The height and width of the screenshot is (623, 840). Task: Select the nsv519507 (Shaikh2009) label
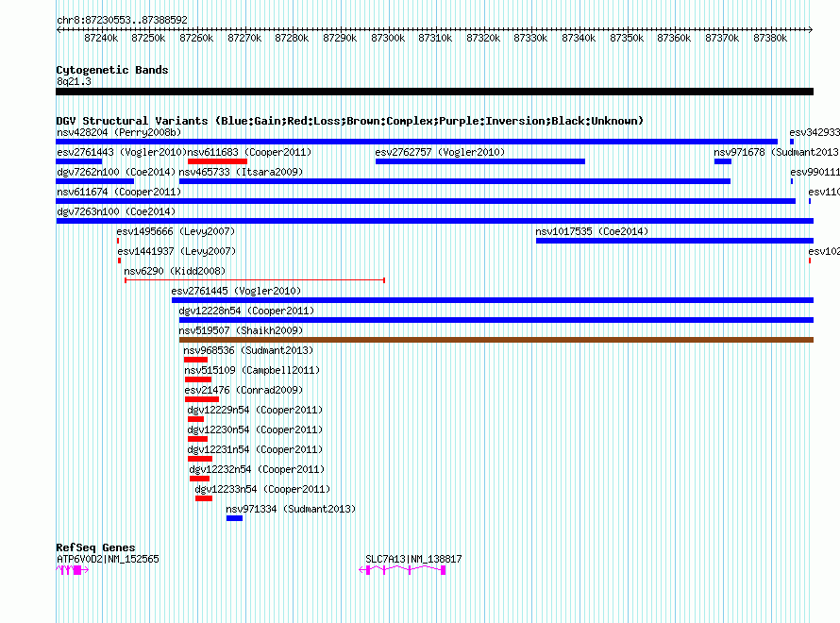coord(241,330)
